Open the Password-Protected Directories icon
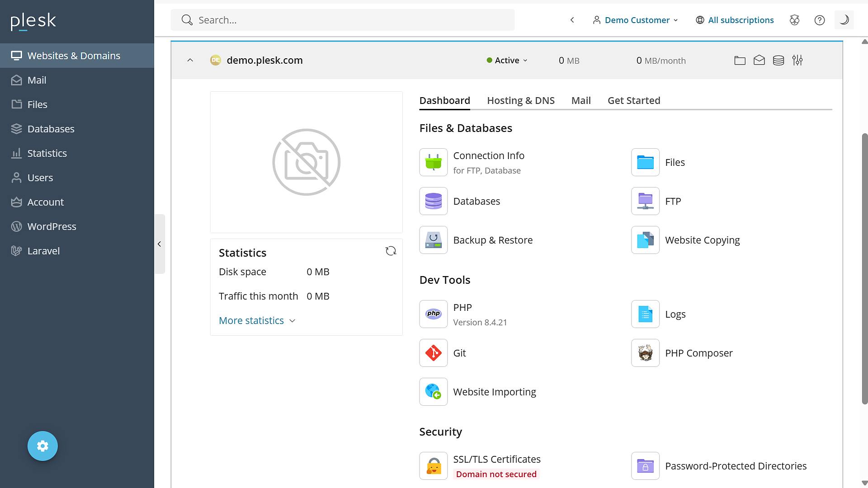This screenshot has height=488, width=868. pyautogui.click(x=645, y=466)
